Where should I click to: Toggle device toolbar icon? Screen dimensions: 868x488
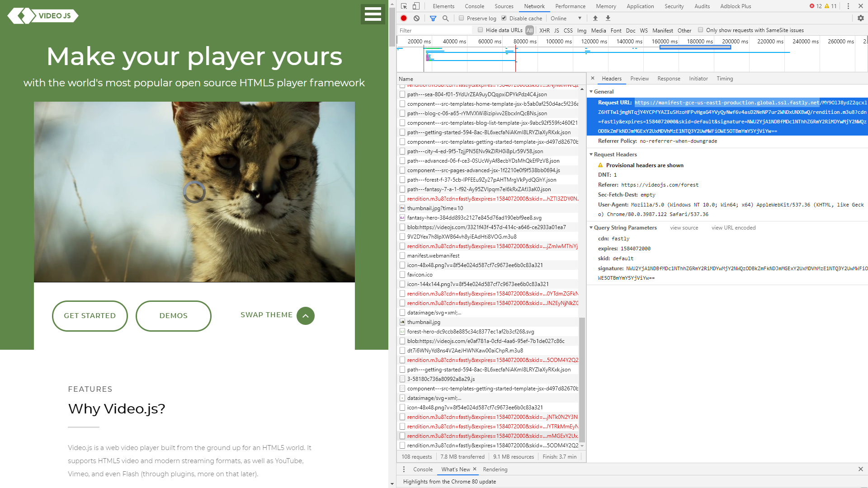(x=416, y=6)
